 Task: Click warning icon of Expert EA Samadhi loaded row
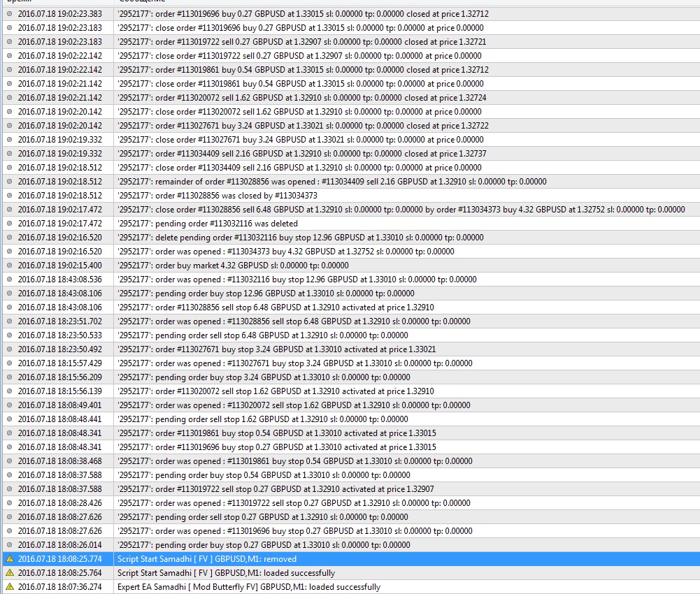9,587
